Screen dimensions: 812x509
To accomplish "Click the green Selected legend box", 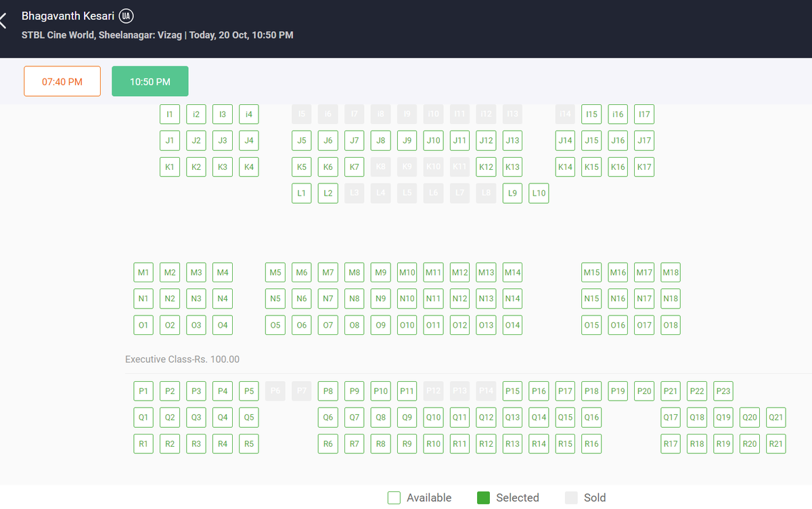I will point(483,497).
